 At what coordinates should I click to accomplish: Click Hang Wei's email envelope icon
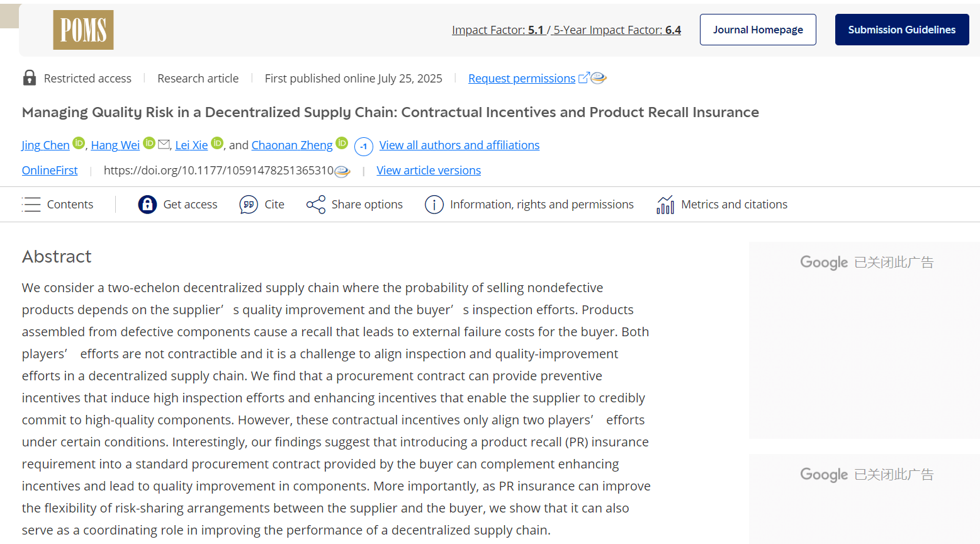(x=164, y=144)
